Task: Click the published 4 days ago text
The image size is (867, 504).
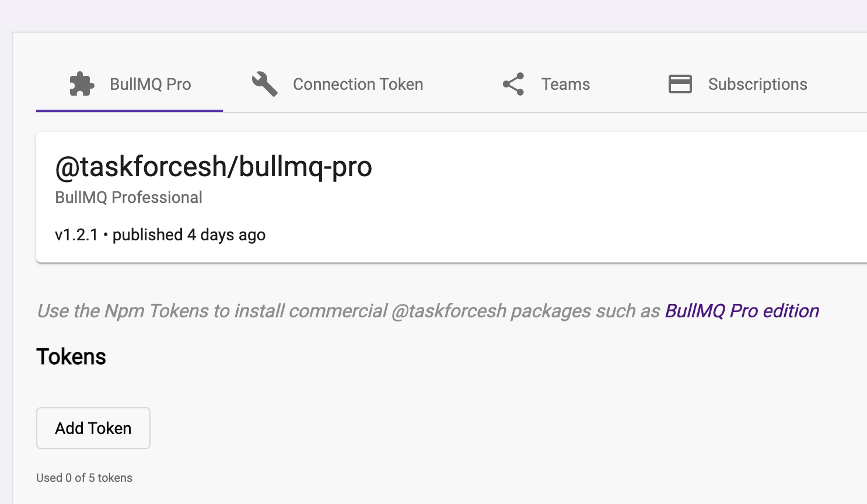Action: 189,235
